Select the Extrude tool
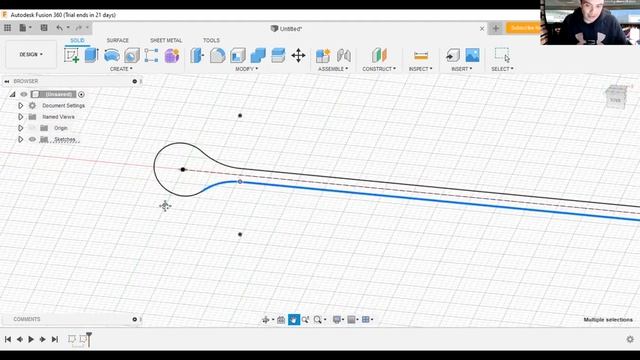The height and width of the screenshot is (360, 640). coord(91,56)
